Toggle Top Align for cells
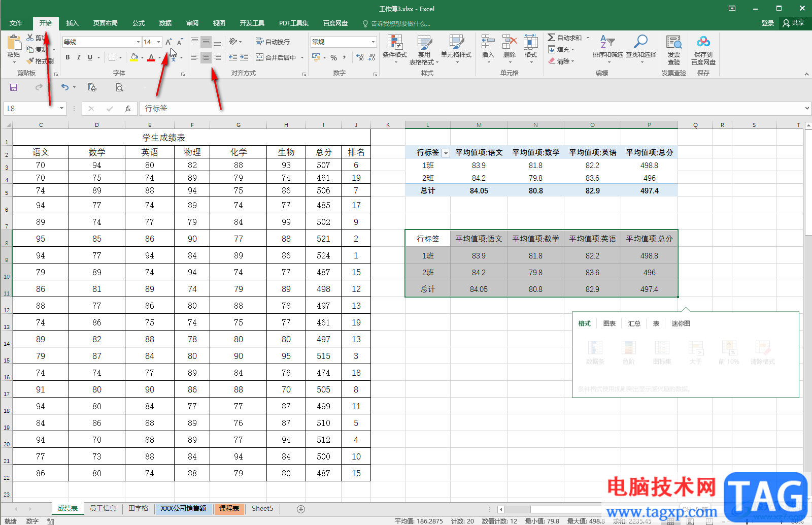 [195, 42]
